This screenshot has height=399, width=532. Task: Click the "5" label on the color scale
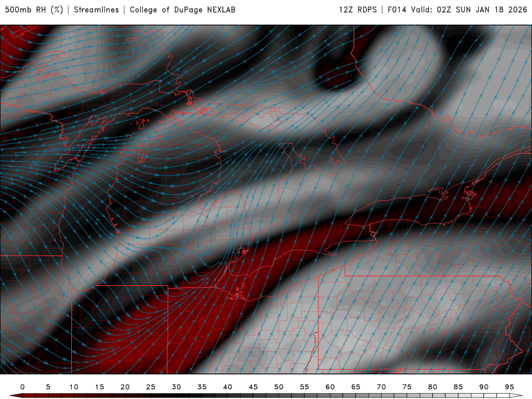click(x=48, y=387)
